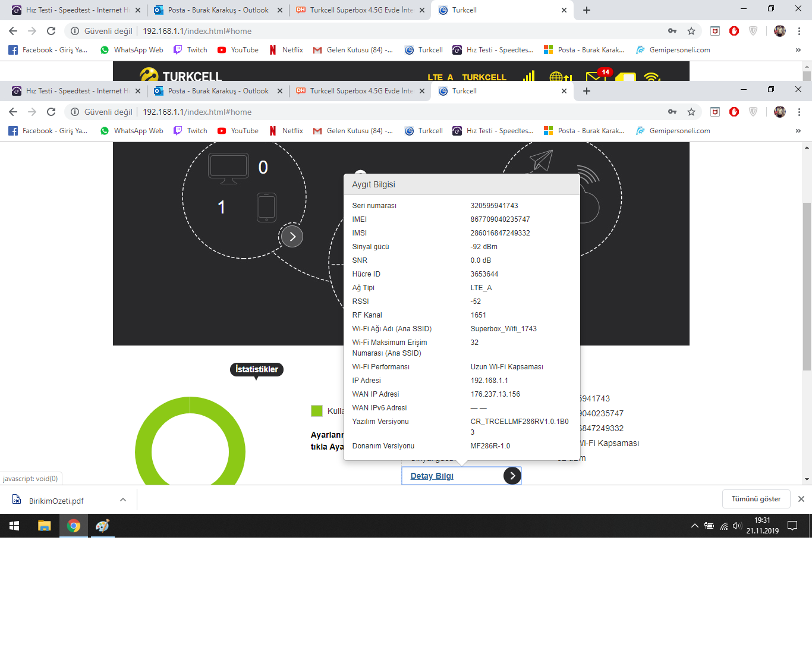Go back in the back browser window
This screenshot has width=812, height=672.
click(x=13, y=31)
